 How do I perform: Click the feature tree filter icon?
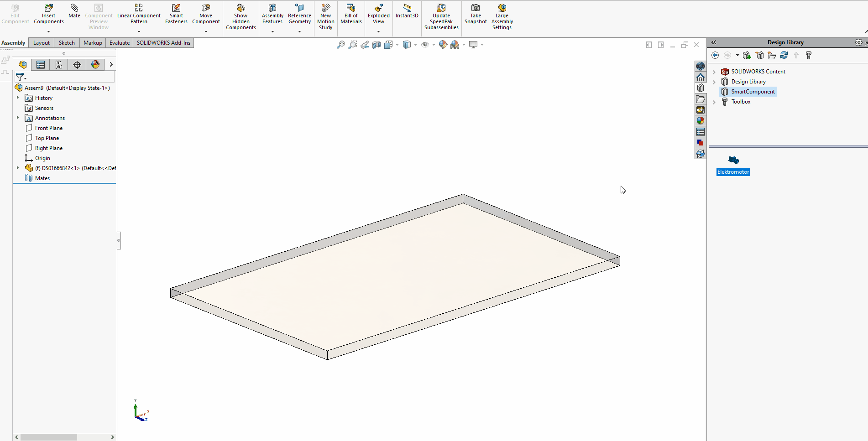[x=21, y=77]
